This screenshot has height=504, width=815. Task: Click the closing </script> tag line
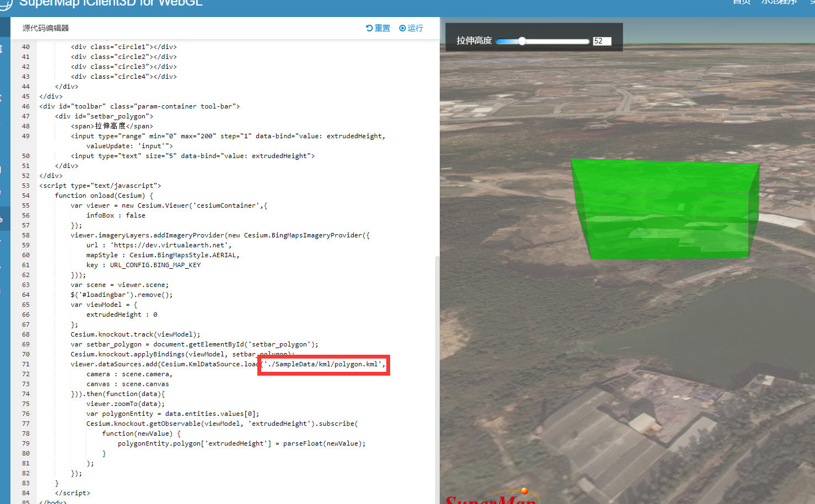[x=73, y=493]
